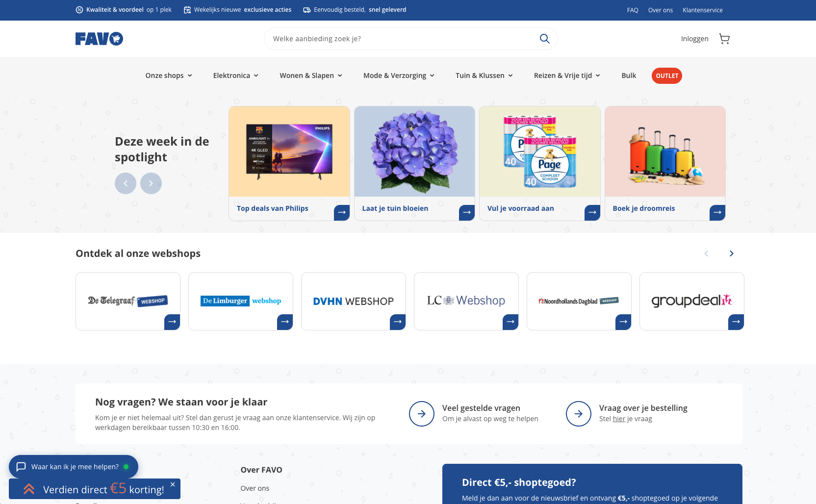Image resolution: width=816 pixels, height=504 pixels.
Task: Click Boek je droomreis title
Action: tap(644, 208)
